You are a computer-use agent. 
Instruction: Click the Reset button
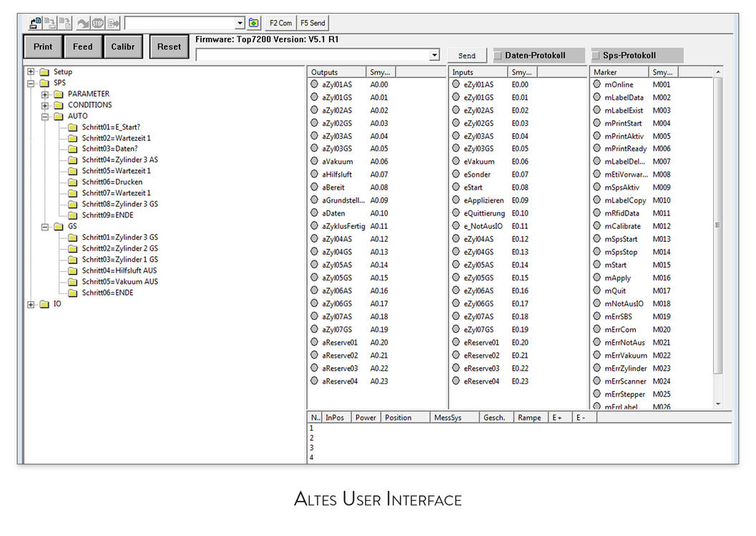(x=169, y=47)
